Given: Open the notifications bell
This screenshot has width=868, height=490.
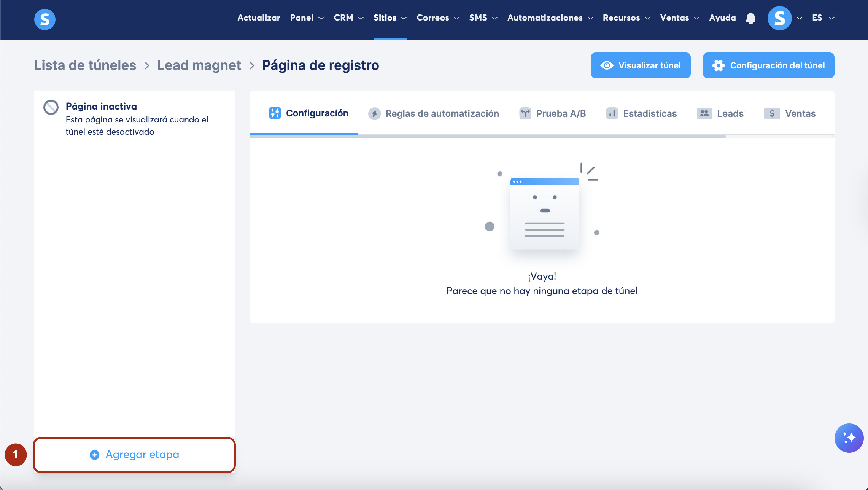Looking at the screenshot, I should coord(750,18).
